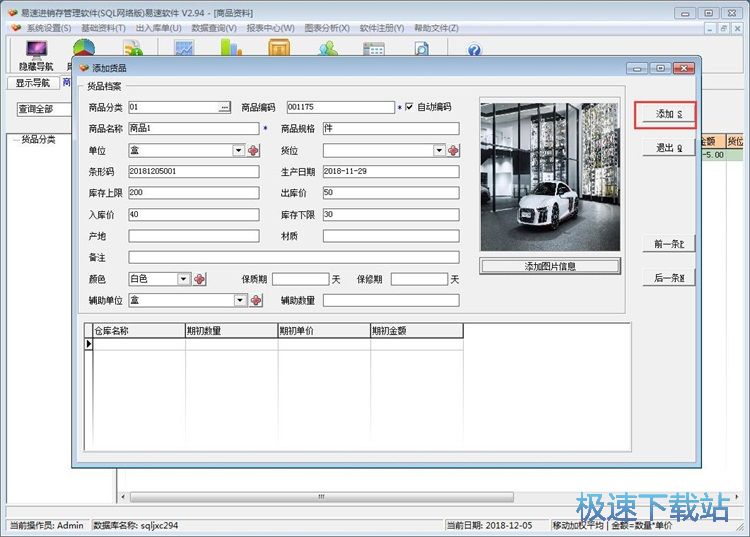Open the 基础资料(T) menu
The width and height of the screenshot is (750, 537).
point(103,28)
